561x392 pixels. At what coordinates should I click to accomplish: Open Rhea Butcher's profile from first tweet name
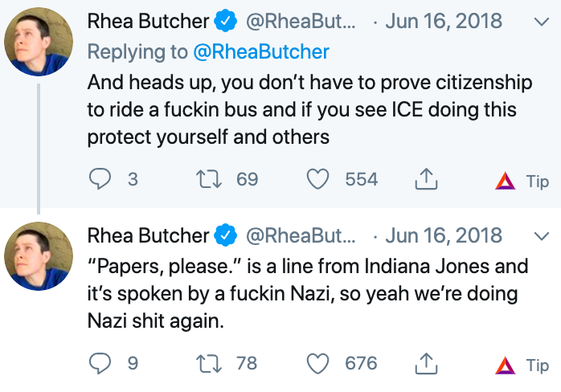(148, 21)
